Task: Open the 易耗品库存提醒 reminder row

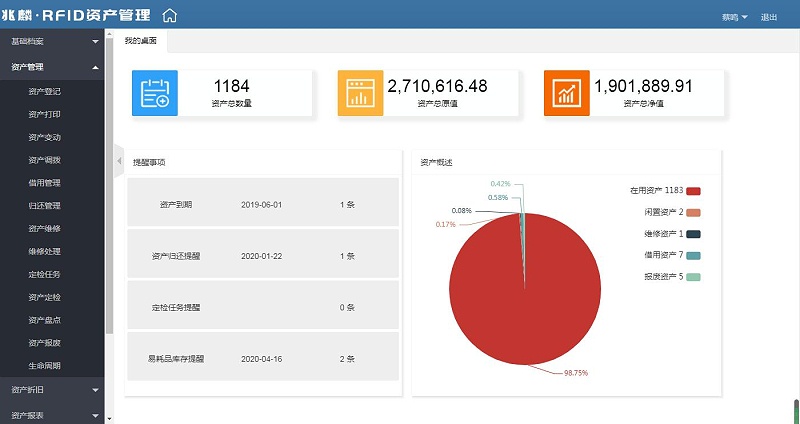Action: point(262,357)
